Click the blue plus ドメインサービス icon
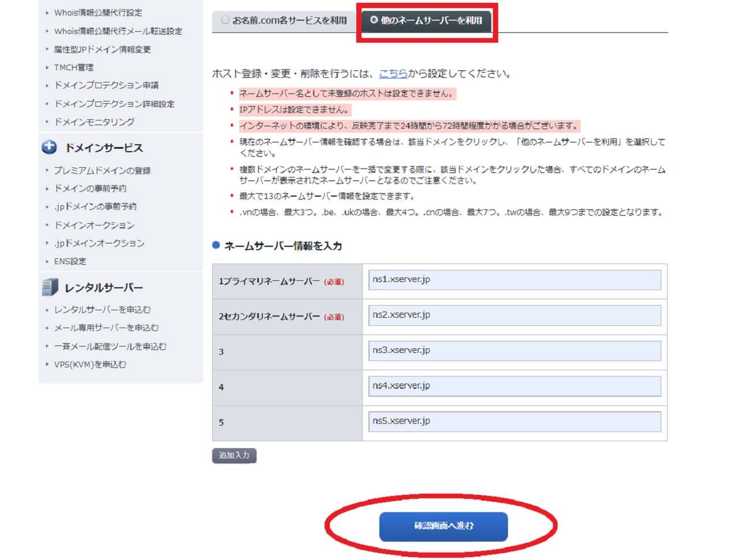This screenshot has width=738, height=560. [49, 147]
